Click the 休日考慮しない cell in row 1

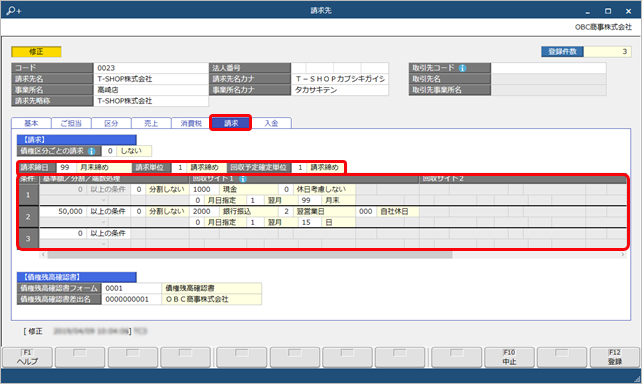[x=324, y=190]
